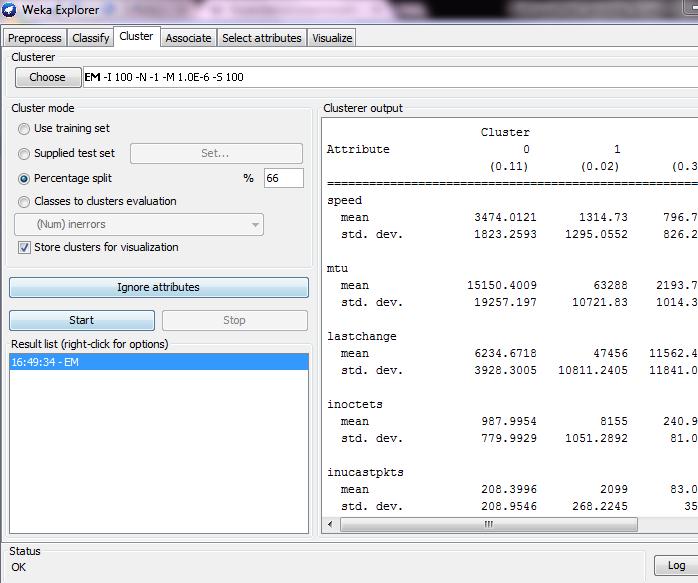
Task: Click the inoctets mean value 8155
Action: [x=614, y=421]
